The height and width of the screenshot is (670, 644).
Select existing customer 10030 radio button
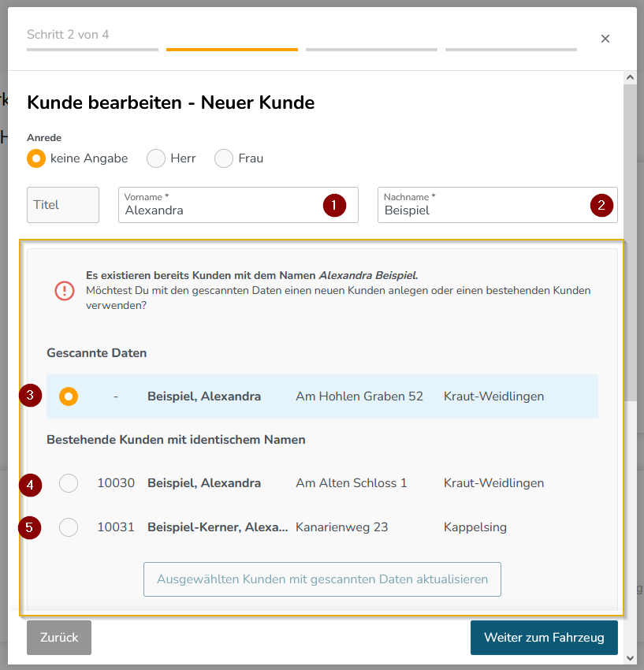69,483
